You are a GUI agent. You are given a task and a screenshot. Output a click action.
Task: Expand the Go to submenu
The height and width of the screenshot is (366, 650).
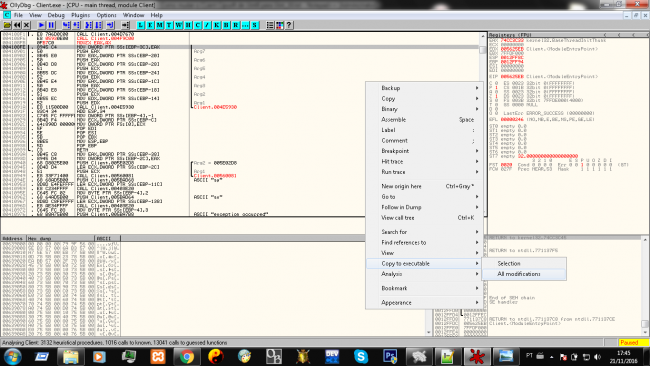[x=424, y=196]
